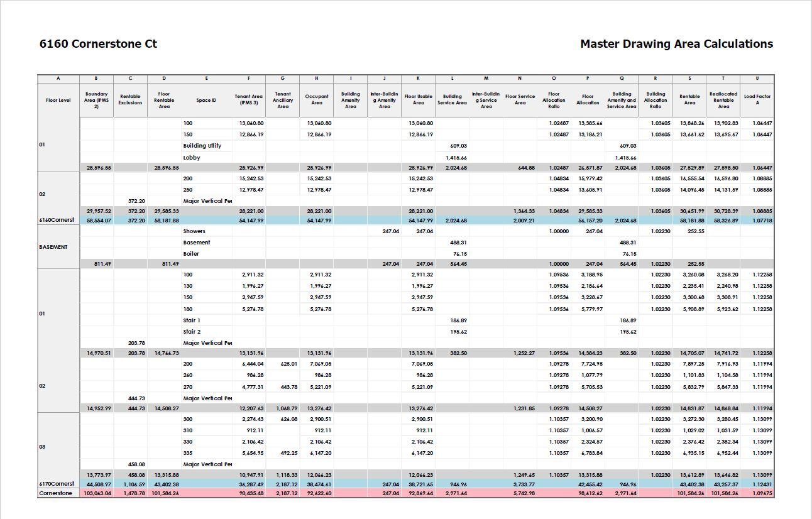The image size is (812, 519).
Task: Select space ID "335"
Action: (x=188, y=453)
